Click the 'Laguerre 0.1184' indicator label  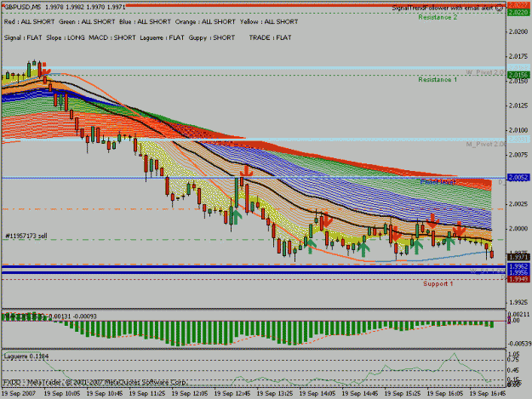(x=26, y=356)
